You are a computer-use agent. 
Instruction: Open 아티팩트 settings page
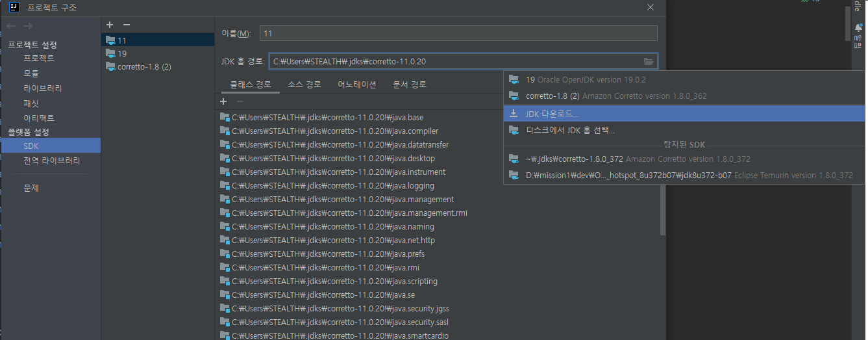coord(39,118)
